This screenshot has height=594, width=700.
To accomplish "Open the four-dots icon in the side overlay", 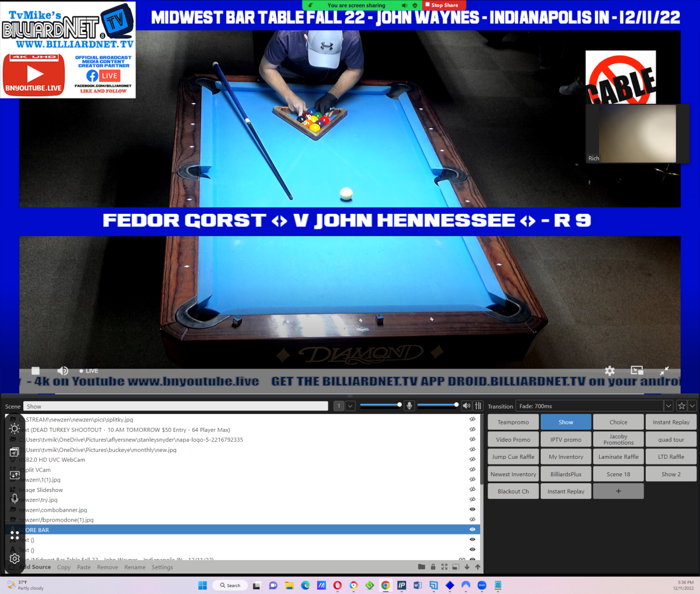I will point(15,535).
